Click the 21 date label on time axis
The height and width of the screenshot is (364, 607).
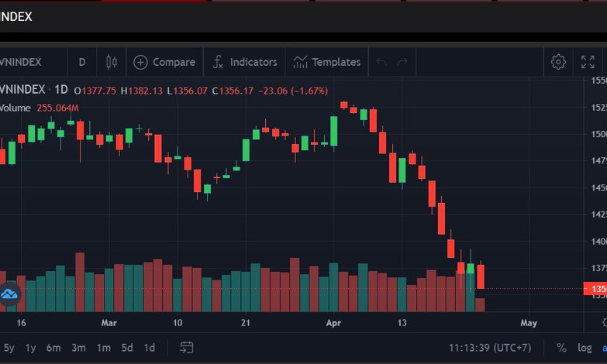click(x=246, y=323)
